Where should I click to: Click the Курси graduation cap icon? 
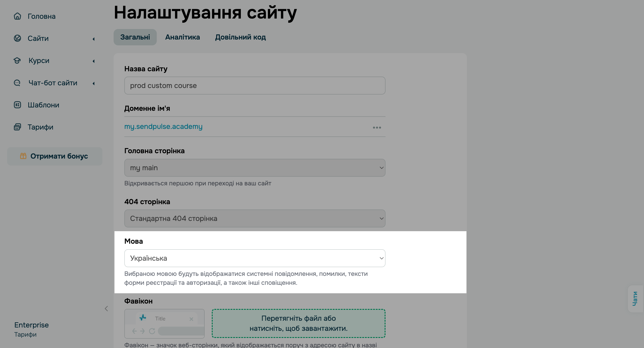click(17, 60)
